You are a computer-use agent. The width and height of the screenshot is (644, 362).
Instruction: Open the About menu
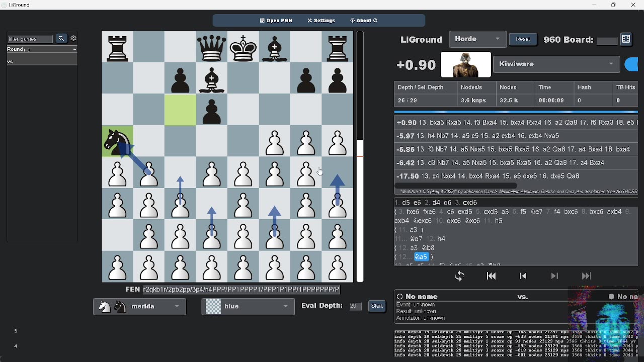tap(364, 21)
